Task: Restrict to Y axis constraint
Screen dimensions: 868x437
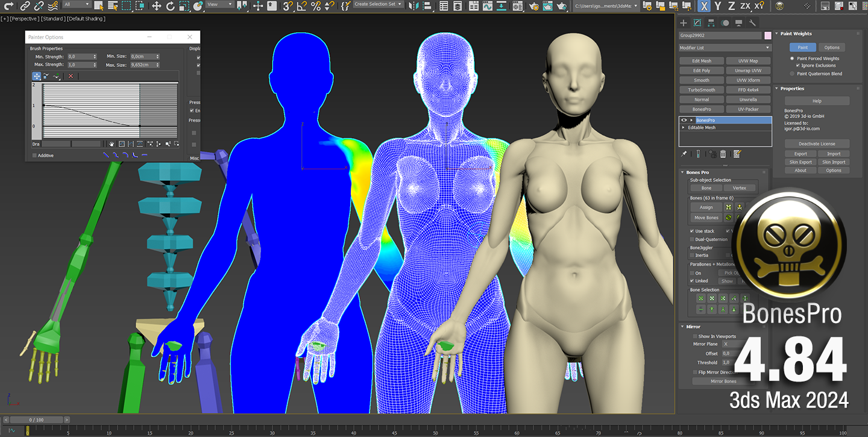Action: 718,5
